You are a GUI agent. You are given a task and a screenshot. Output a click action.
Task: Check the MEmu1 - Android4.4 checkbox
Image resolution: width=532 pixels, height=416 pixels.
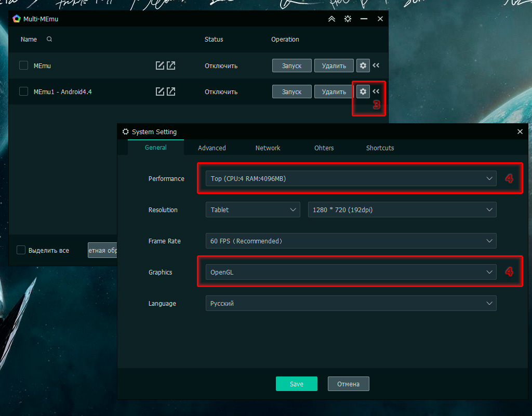[x=23, y=92]
